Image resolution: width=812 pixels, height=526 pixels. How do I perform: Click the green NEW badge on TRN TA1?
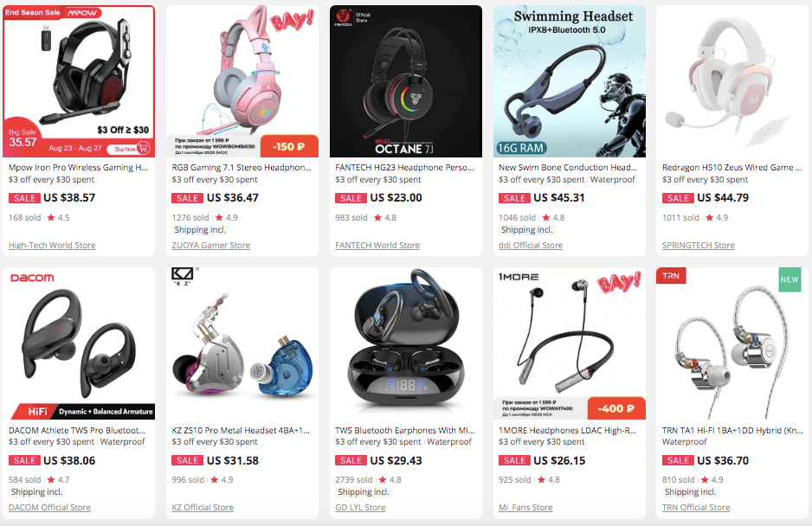[x=789, y=279]
